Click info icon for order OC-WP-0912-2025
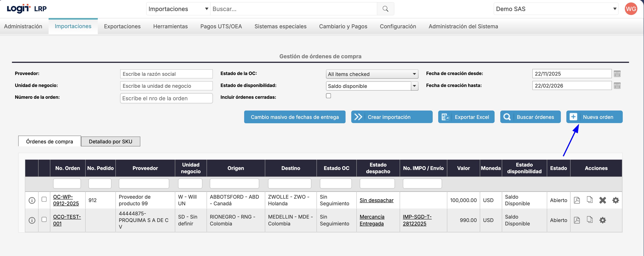 pos(32,200)
